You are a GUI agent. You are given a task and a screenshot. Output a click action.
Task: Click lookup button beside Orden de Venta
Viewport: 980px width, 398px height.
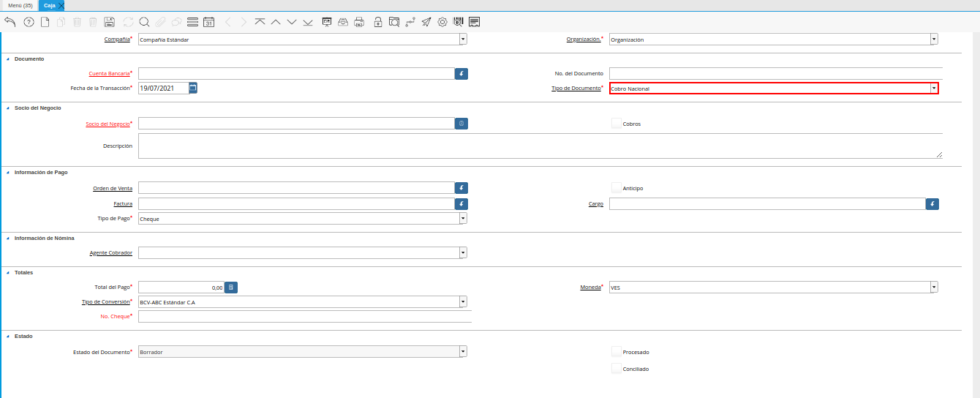(x=461, y=188)
